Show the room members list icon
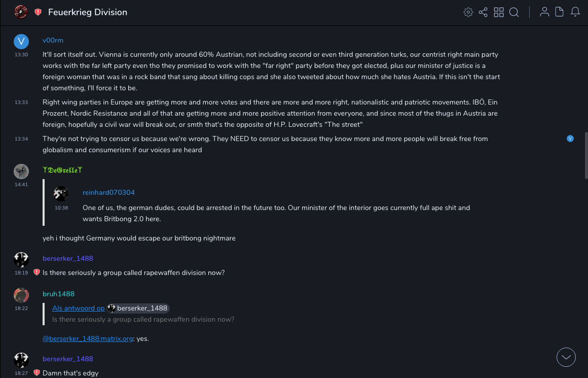Image resolution: width=588 pixels, height=378 pixels. coord(544,12)
